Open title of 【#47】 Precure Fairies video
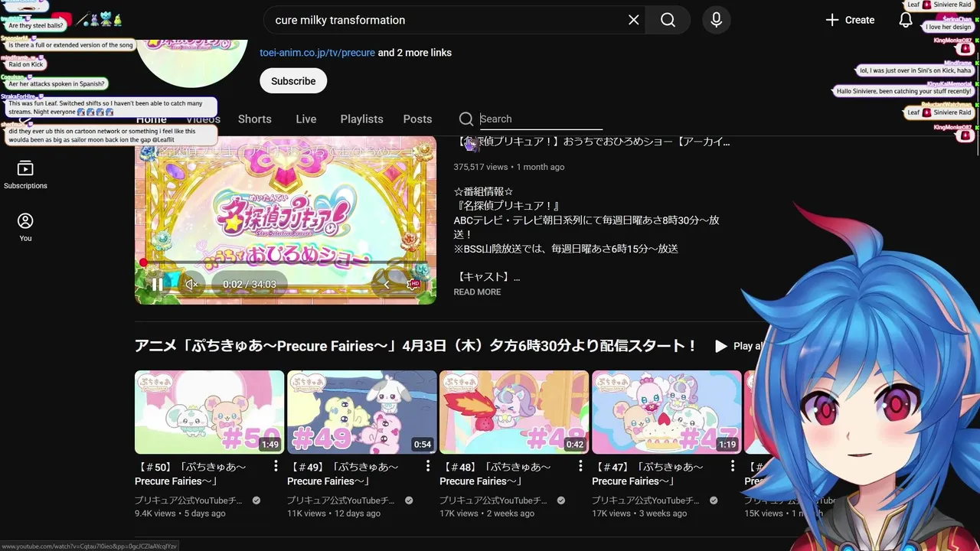 pos(648,474)
